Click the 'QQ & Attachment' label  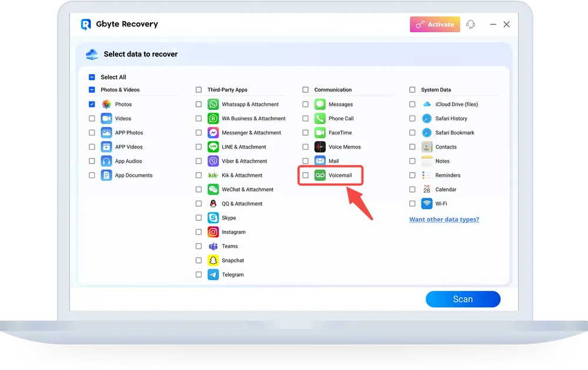(x=242, y=204)
